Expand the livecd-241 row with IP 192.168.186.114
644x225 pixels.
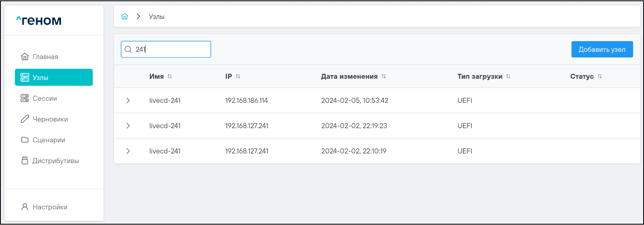128,100
